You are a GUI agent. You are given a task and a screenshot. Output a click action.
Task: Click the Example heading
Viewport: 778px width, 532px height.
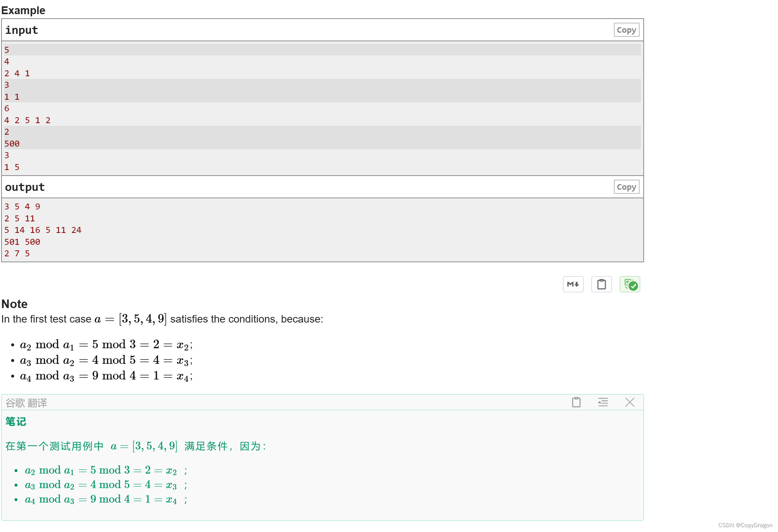(23, 10)
